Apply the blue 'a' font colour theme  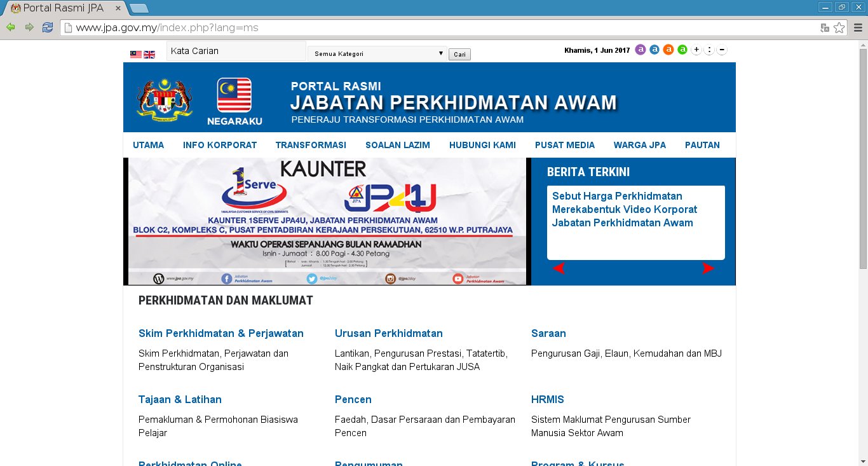tap(654, 50)
